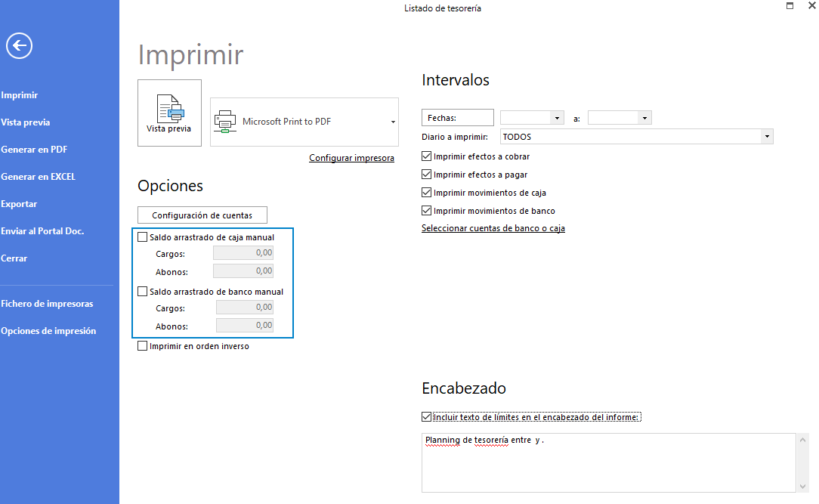819x504 pixels.
Task: Click the Vista previa document icon button
Action: [x=169, y=113]
